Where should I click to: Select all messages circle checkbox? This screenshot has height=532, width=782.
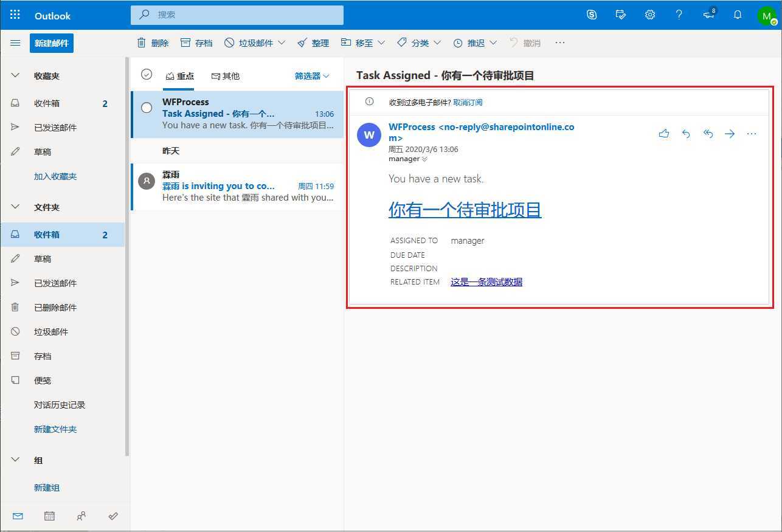(x=146, y=74)
